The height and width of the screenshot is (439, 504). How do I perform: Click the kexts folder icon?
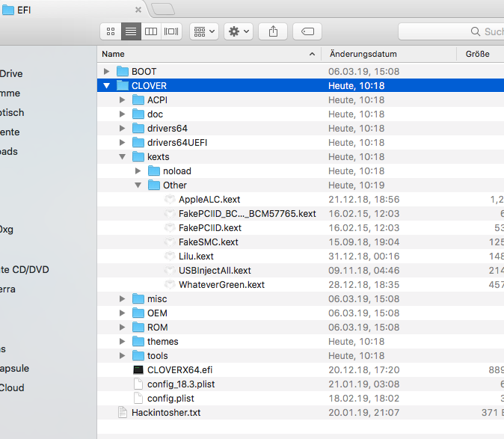tap(138, 156)
